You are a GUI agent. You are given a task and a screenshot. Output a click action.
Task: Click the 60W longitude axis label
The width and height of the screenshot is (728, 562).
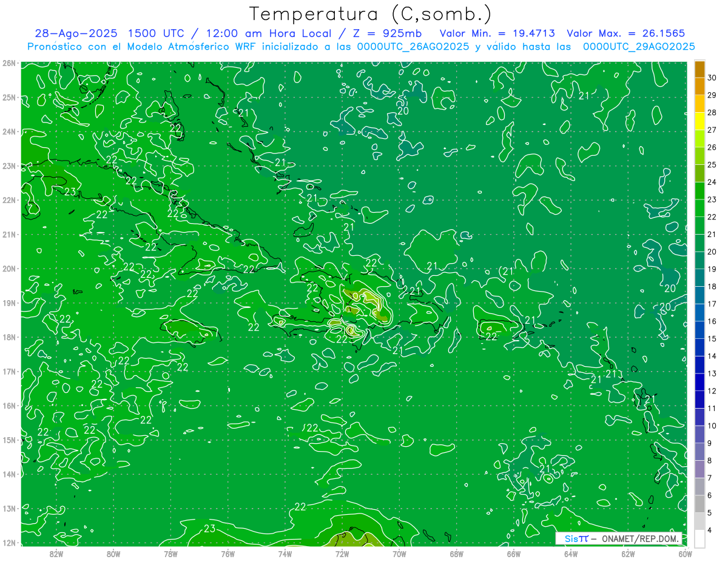[686, 554]
